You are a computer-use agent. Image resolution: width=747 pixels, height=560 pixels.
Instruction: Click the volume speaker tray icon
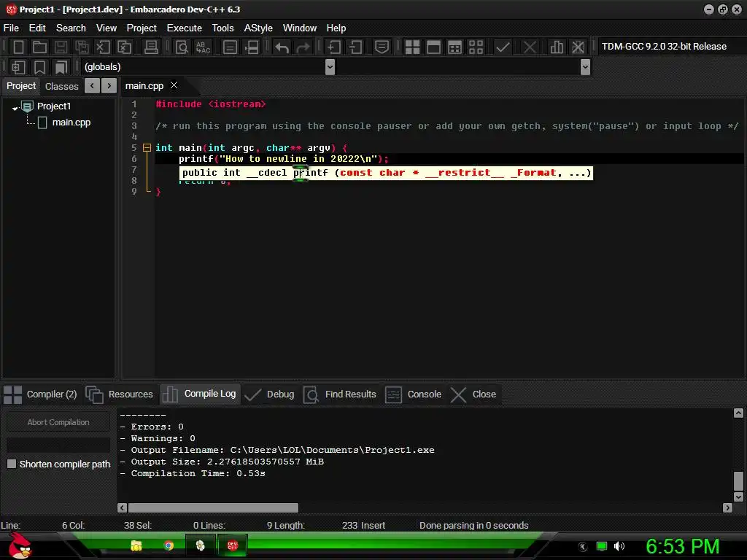pyautogui.click(x=619, y=546)
